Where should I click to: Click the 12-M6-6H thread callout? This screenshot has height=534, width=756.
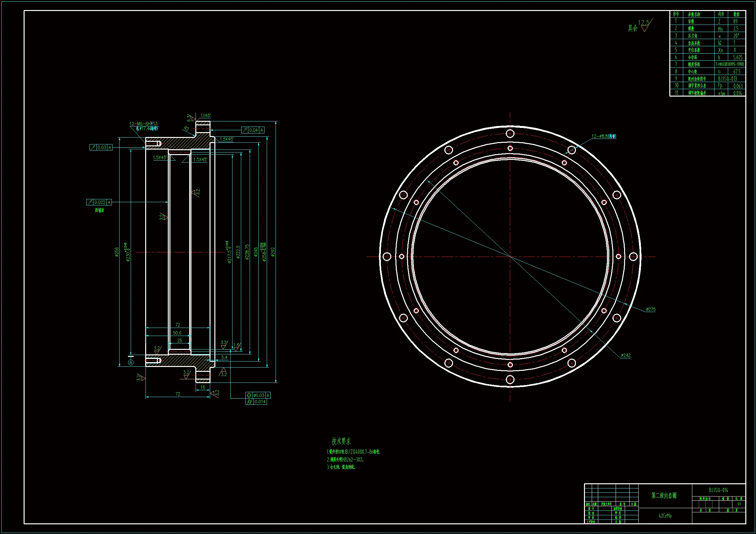(x=143, y=124)
